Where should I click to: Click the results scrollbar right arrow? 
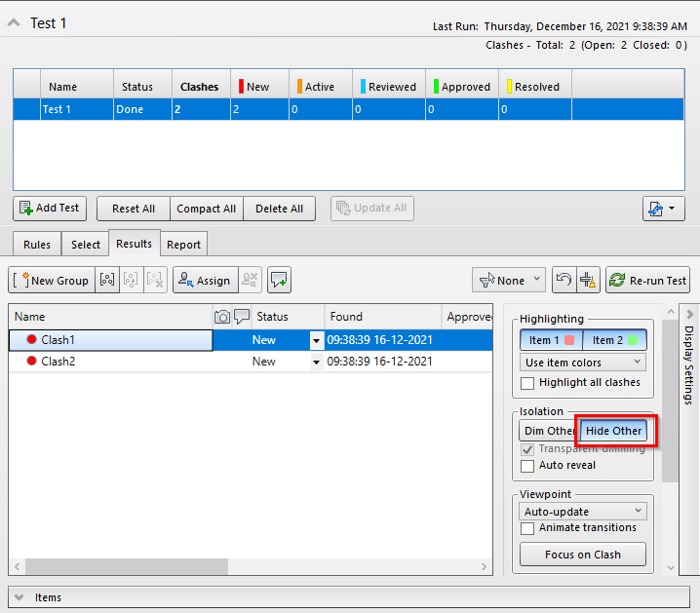click(x=484, y=566)
